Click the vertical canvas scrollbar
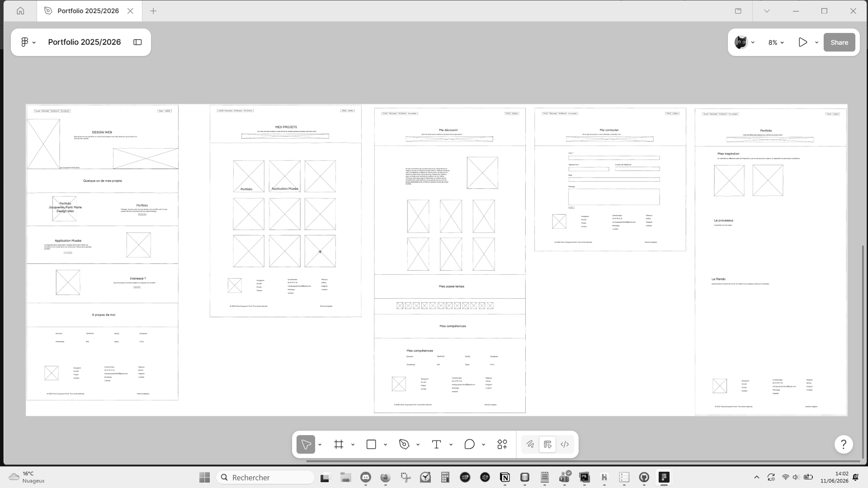 [863, 353]
